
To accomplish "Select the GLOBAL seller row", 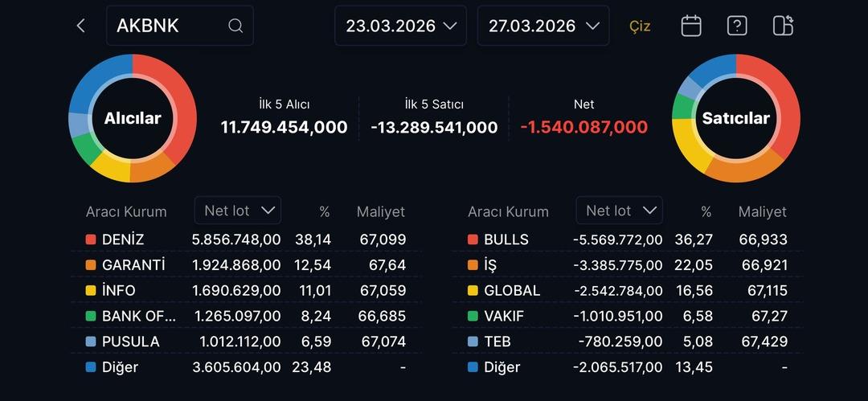I will (627, 290).
